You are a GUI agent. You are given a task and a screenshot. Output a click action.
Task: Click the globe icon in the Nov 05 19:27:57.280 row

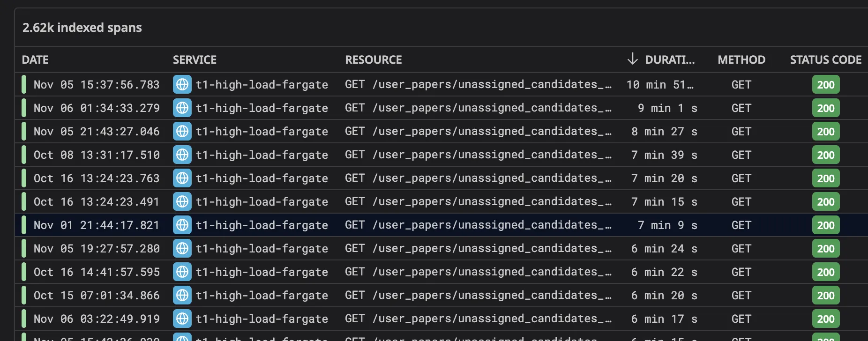coord(182,249)
